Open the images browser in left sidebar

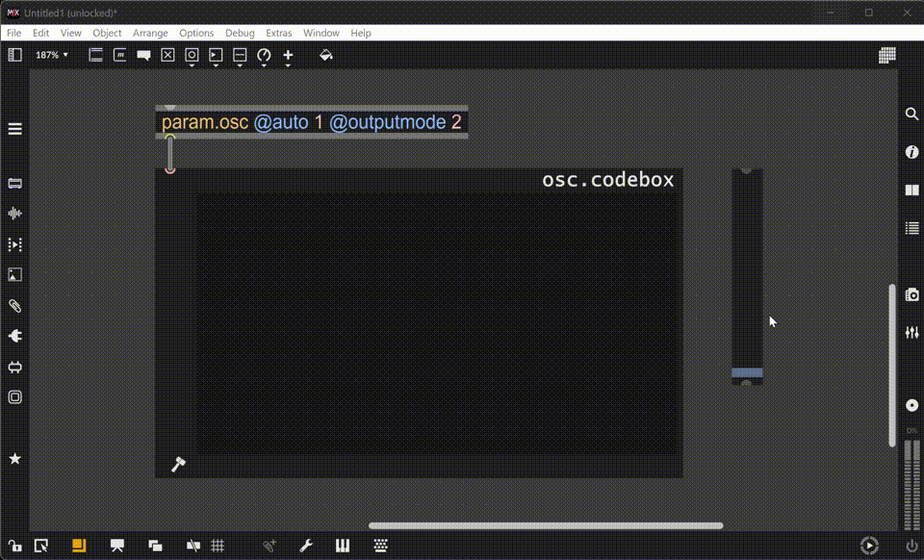(14, 275)
